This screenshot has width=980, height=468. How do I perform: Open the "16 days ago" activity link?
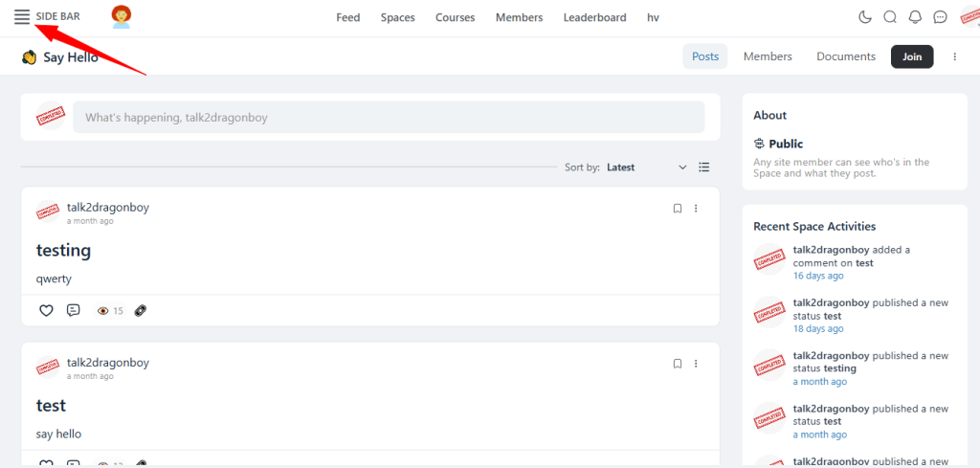point(818,276)
